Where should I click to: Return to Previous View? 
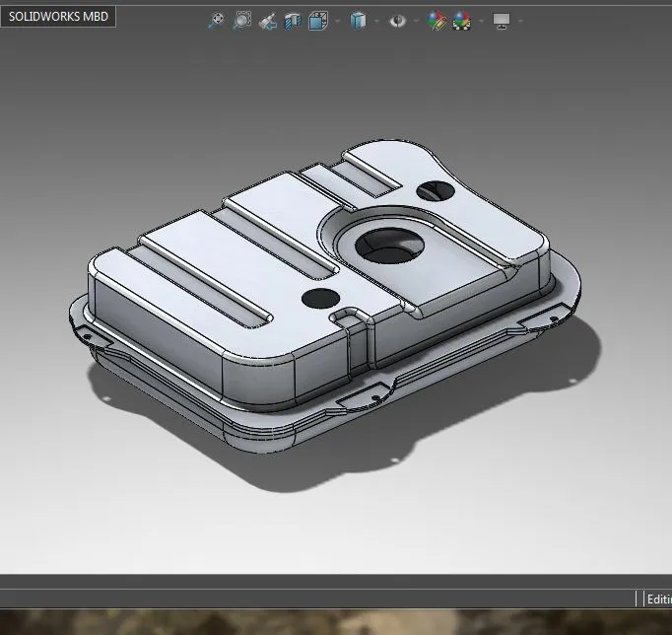point(267,21)
